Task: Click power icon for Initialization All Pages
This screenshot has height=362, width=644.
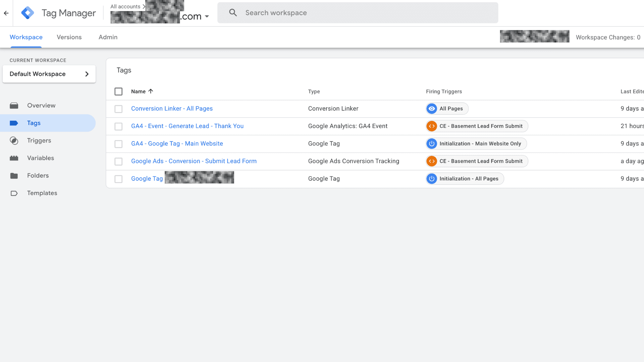Action: click(x=432, y=179)
